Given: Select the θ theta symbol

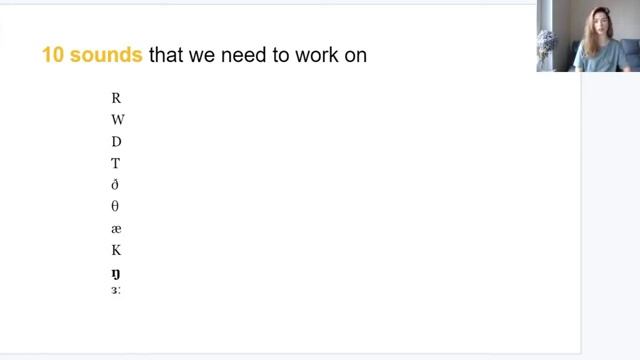Looking at the screenshot, I should click(115, 206).
